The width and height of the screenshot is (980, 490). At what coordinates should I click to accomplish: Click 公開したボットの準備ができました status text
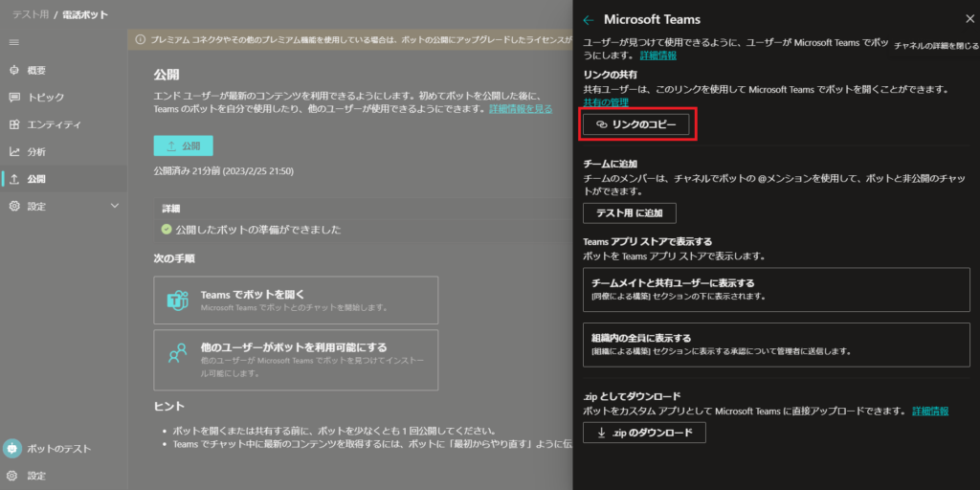258,230
